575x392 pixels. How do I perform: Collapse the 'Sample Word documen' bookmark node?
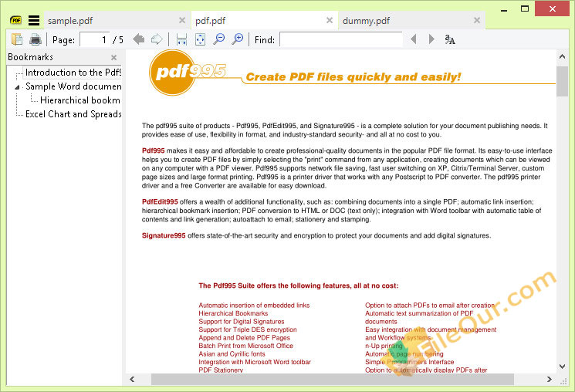(17, 87)
